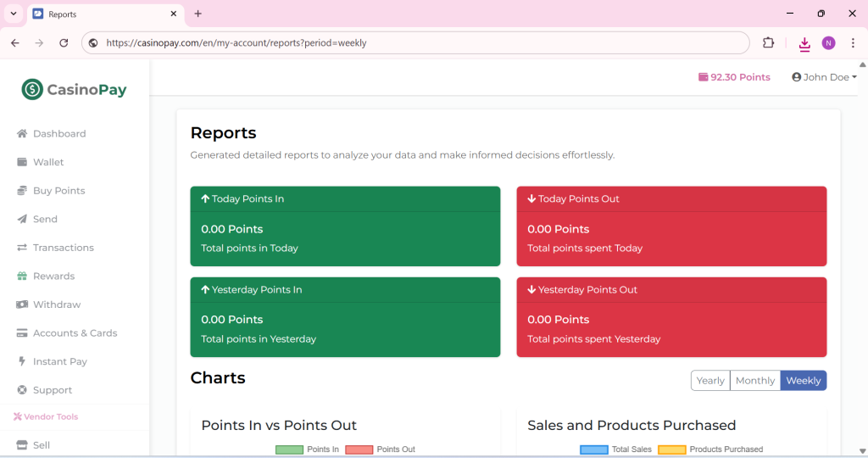The width and height of the screenshot is (868, 458).
Task: Open the browser extensions puzzle icon
Action: [x=768, y=42]
